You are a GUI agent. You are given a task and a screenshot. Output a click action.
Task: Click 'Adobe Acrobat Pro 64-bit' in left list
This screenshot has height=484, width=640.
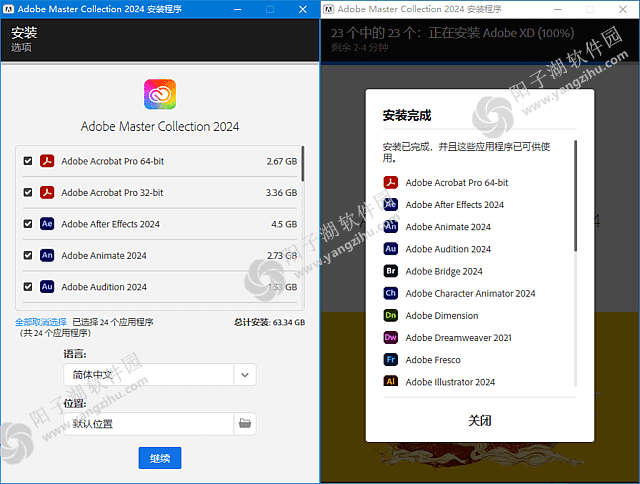point(113,161)
